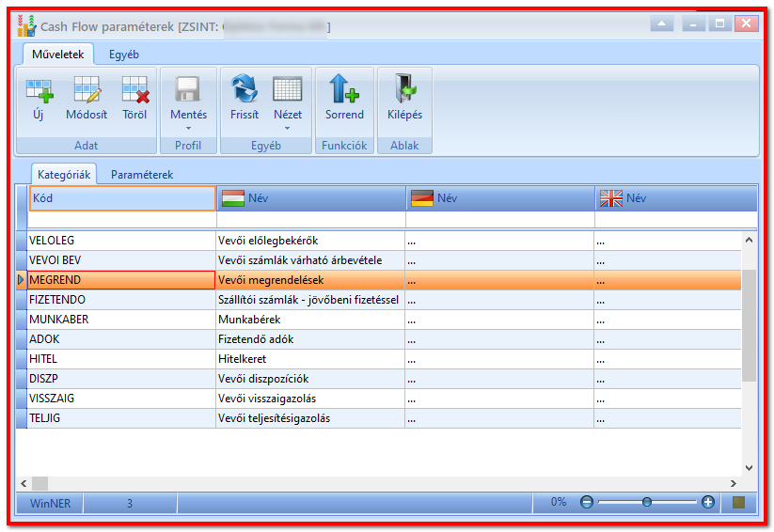
Task: Select the TELJIG row code
Action: (121, 418)
